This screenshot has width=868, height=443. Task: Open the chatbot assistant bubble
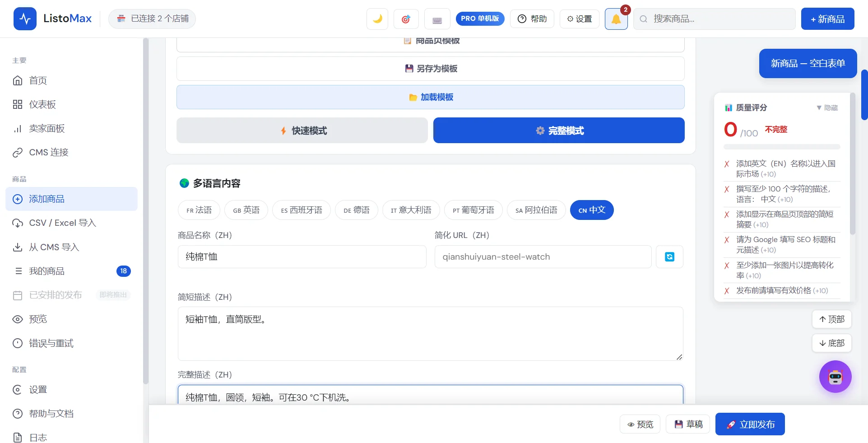[836, 377]
